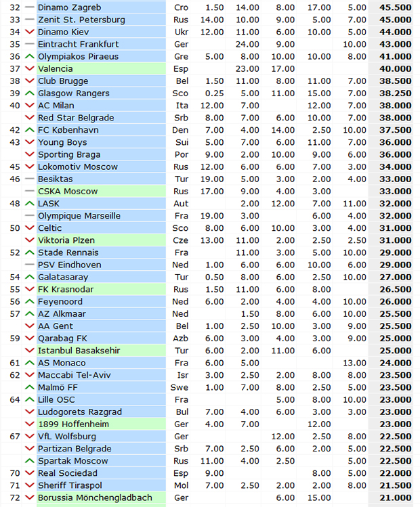Click the 0.25 value in Glasgow Rangers row
Viewport: 420px width, 507px height.
click(214, 93)
